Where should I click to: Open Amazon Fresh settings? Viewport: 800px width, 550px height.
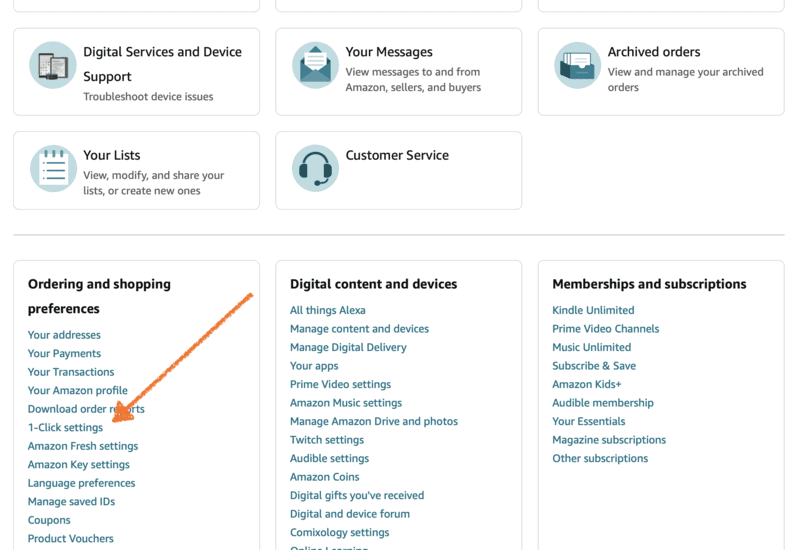coord(83,446)
